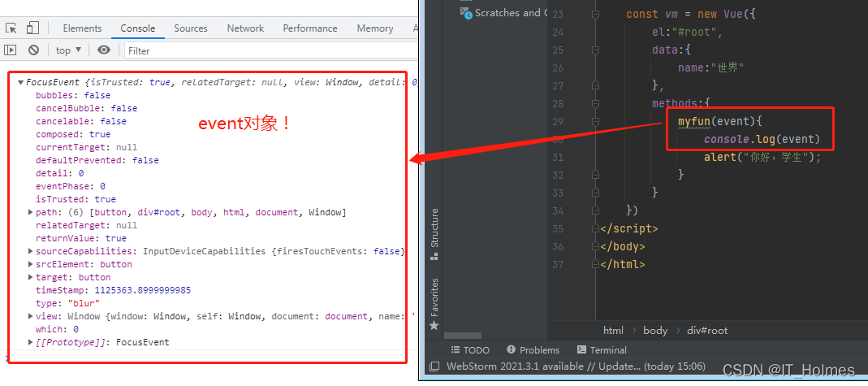Click the const vm = new Vue code line

(691, 15)
